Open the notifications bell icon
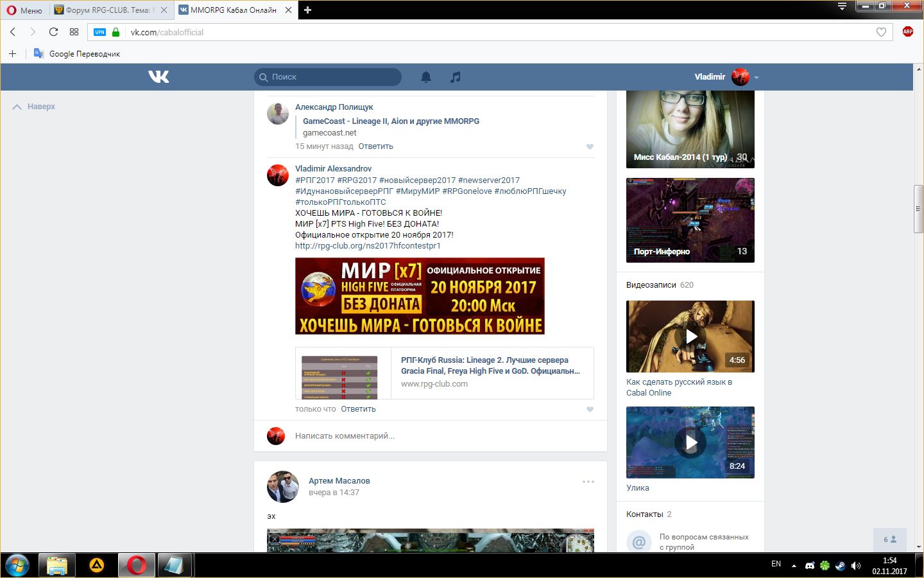 point(425,77)
